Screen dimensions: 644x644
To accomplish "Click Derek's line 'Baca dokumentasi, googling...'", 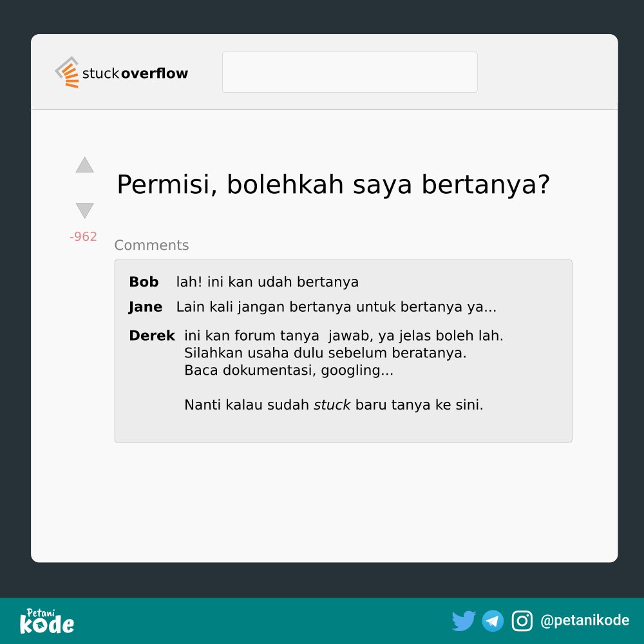I will pyautogui.click(x=289, y=370).
